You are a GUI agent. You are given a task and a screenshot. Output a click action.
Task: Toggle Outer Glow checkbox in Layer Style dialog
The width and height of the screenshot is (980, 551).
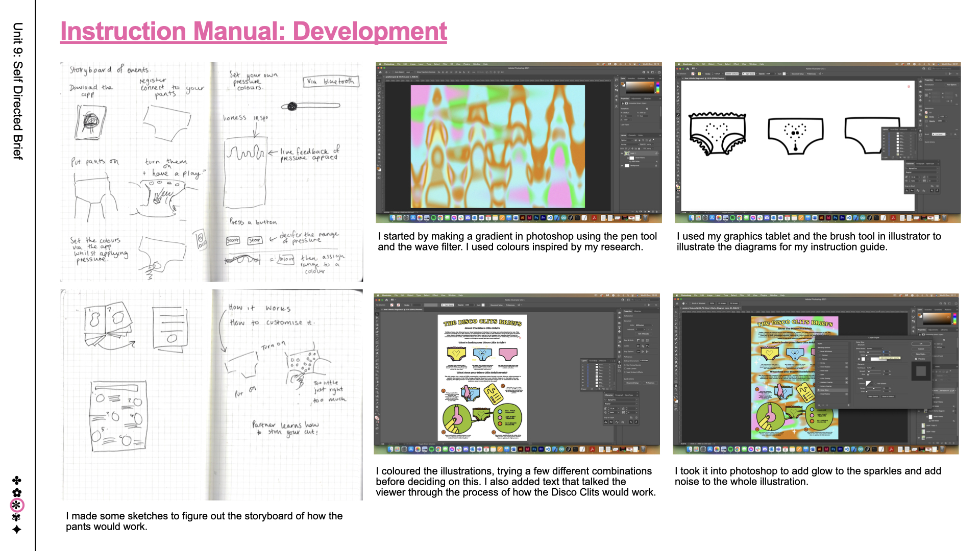[819, 390]
